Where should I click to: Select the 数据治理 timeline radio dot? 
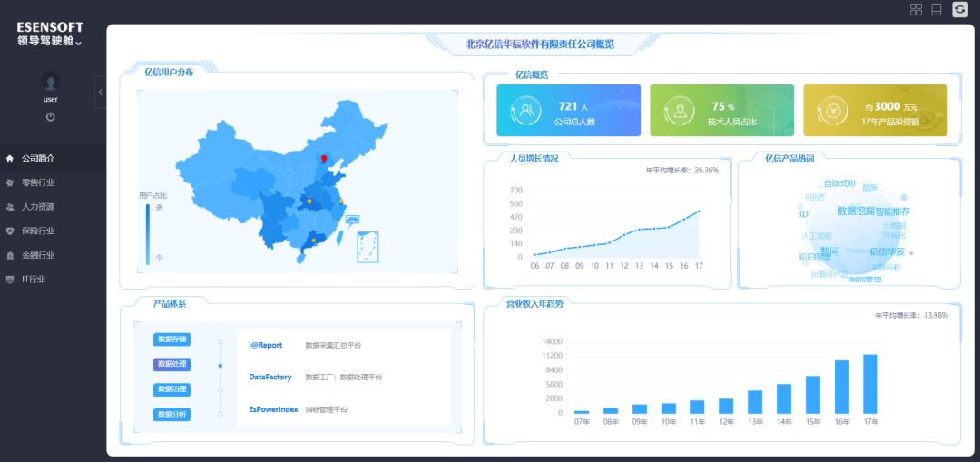pos(220,389)
